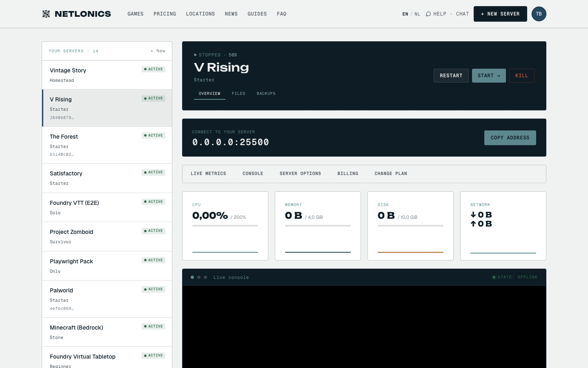This screenshot has height=368, width=588.
Task: Select the Minecraft (Bedrock) server
Action: click(107, 332)
